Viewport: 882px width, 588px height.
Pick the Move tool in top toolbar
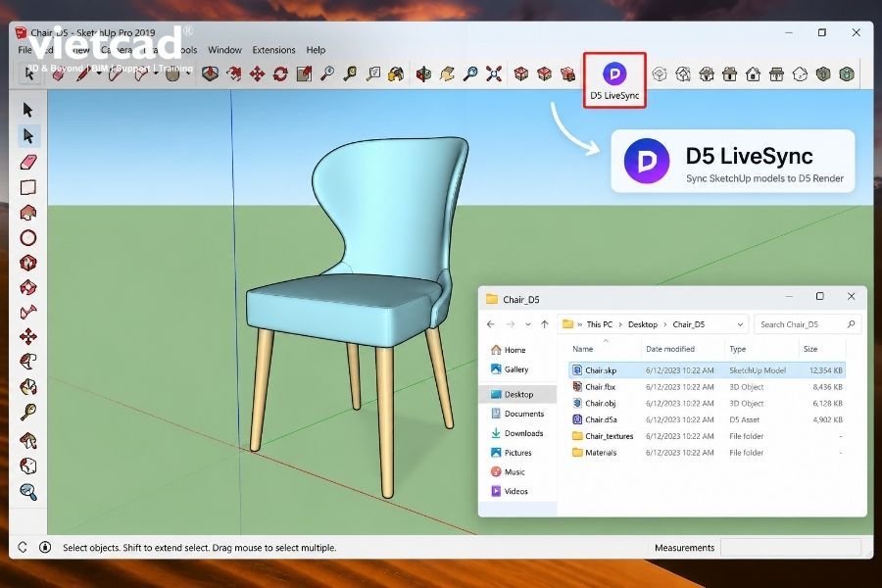(257, 73)
